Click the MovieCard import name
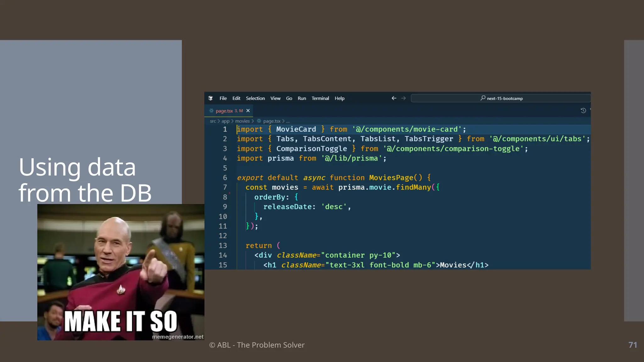This screenshot has height=362, width=644. click(296, 129)
